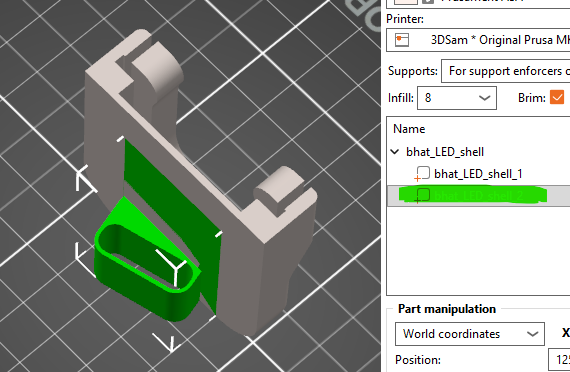
Task: Toggle the Brim checkbox
Action: point(557,97)
